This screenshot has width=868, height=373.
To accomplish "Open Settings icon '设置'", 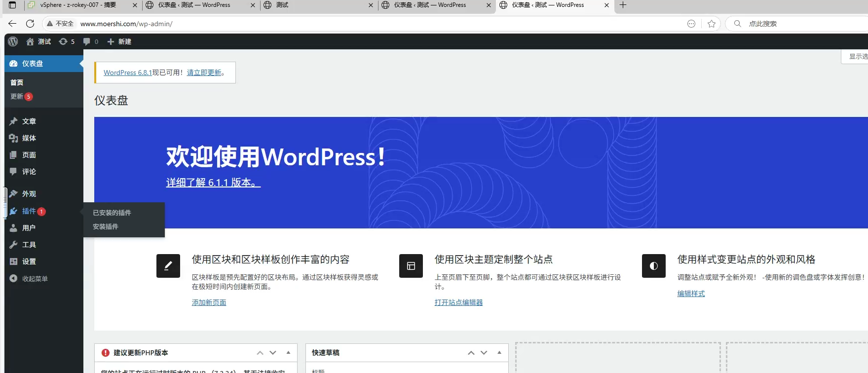I will [13, 261].
